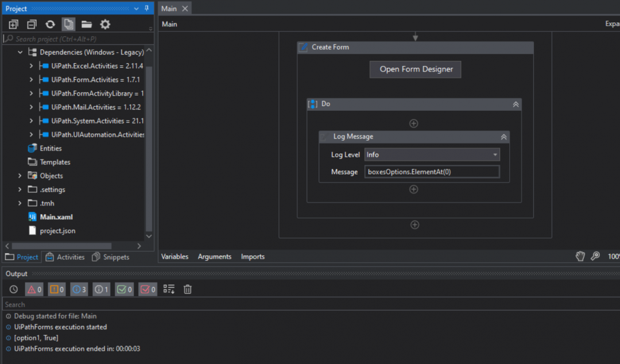Toggle the Warnings filter in Output
Image resolution: width=620 pixels, height=364 pixels.
click(56, 289)
